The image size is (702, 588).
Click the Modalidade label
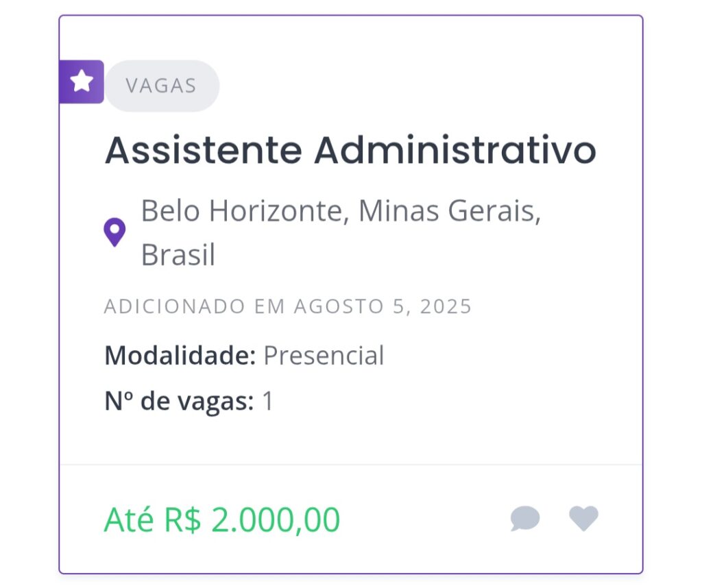[x=180, y=355]
